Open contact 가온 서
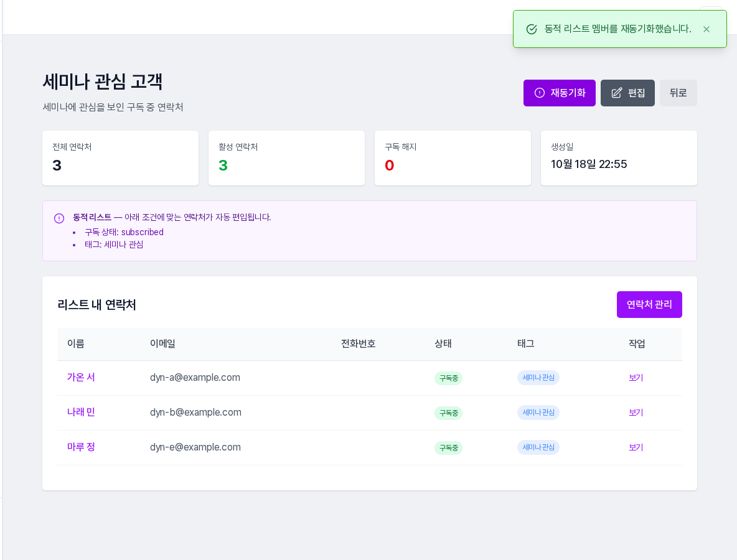Viewport: 737px width, 560px height. (81, 377)
